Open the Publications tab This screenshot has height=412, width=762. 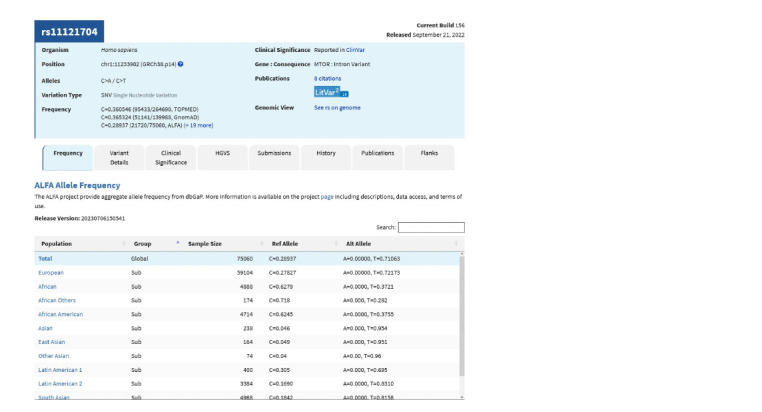378,157
